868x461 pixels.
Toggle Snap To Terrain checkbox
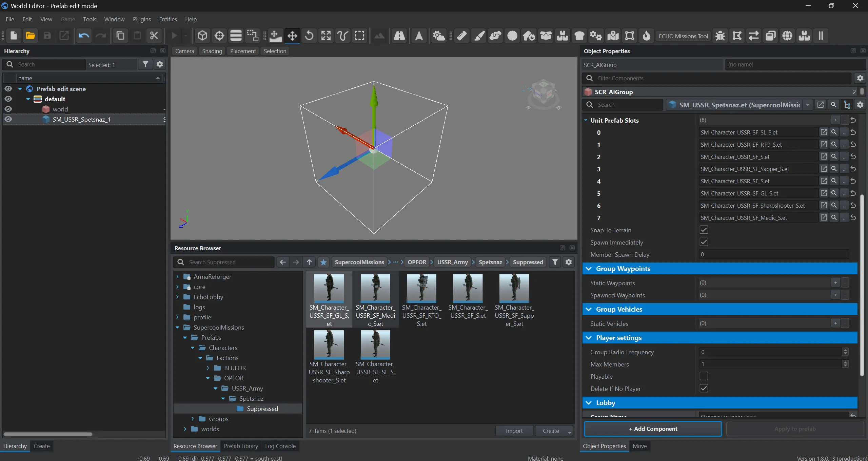point(704,230)
